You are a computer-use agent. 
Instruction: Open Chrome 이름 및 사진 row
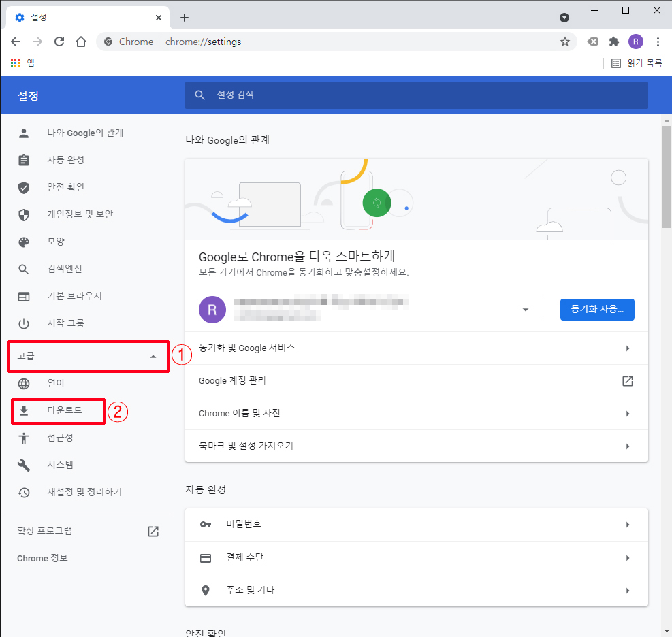pyautogui.click(x=416, y=413)
